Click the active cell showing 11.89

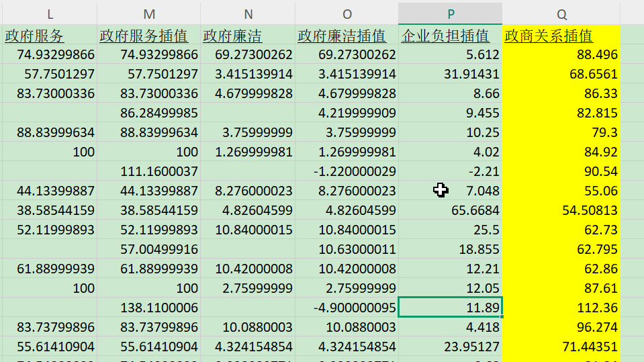[450, 308]
